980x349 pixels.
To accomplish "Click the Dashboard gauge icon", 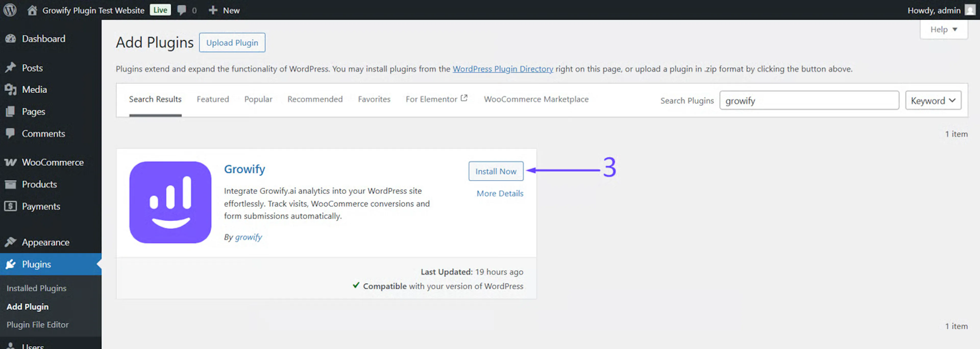I will [x=11, y=38].
